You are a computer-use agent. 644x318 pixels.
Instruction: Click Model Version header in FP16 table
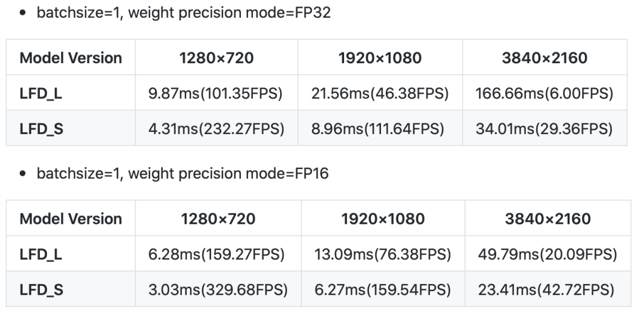(x=70, y=219)
